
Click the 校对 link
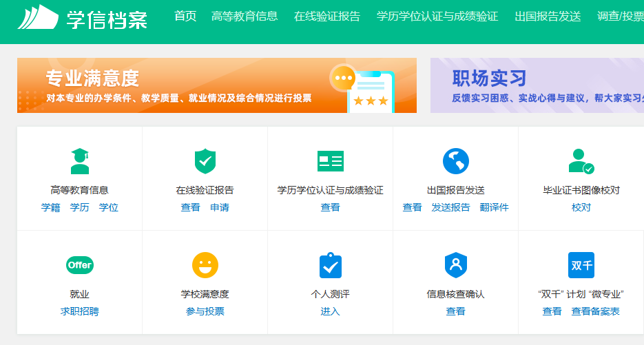click(x=581, y=207)
